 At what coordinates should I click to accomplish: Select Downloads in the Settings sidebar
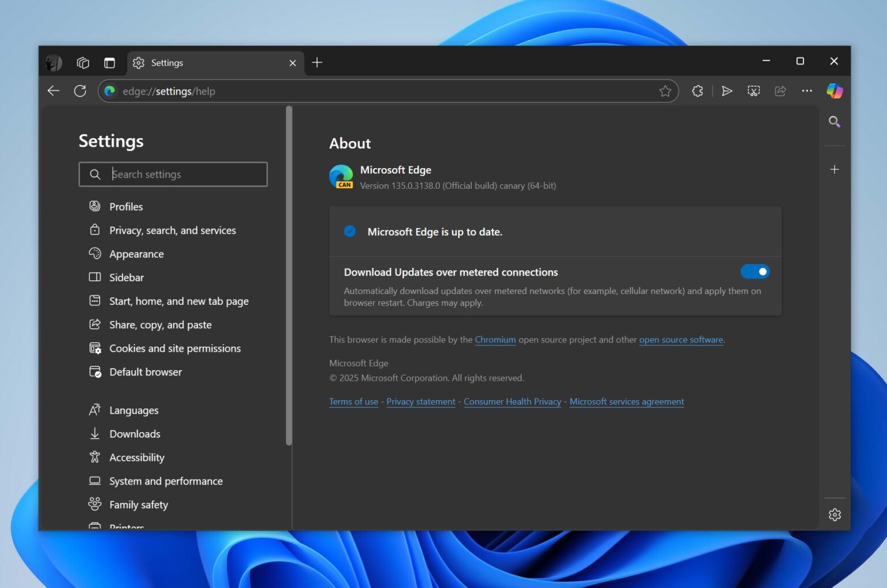pos(135,434)
